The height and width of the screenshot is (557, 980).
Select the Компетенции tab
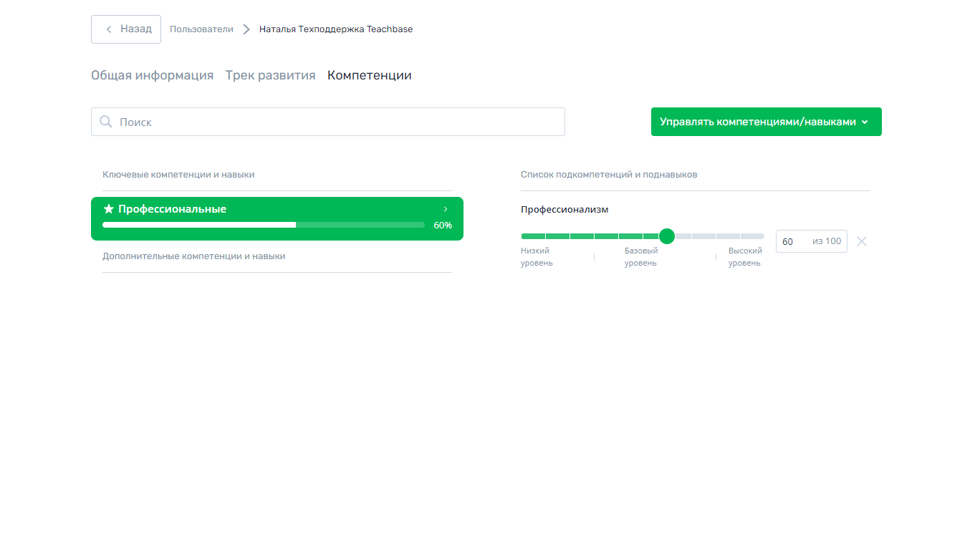click(370, 75)
